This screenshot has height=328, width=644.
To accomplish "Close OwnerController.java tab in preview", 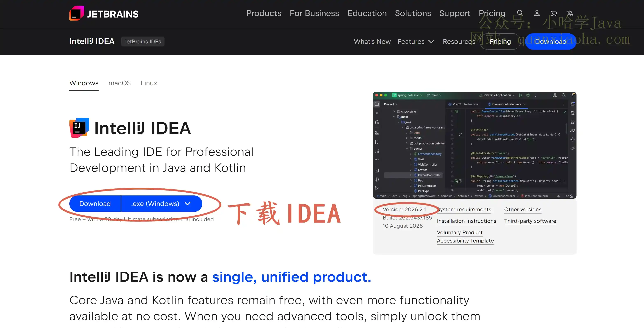I will (524, 104).
